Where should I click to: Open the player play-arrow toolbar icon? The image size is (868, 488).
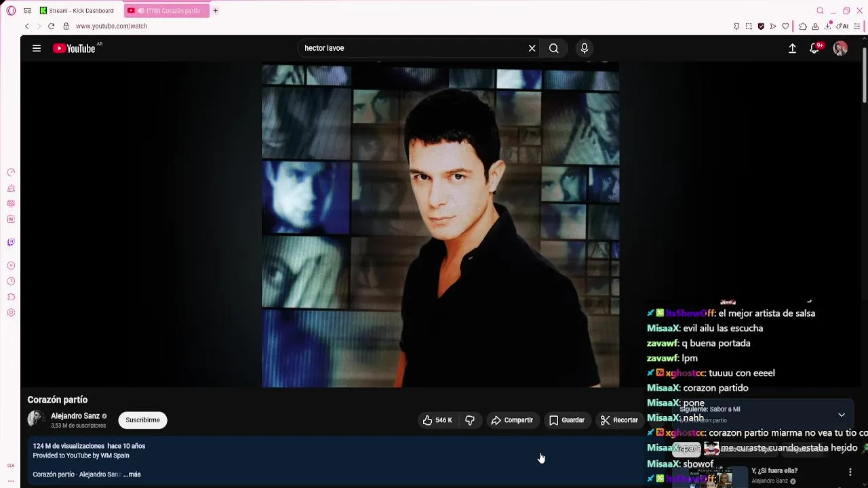pos(773,26)
